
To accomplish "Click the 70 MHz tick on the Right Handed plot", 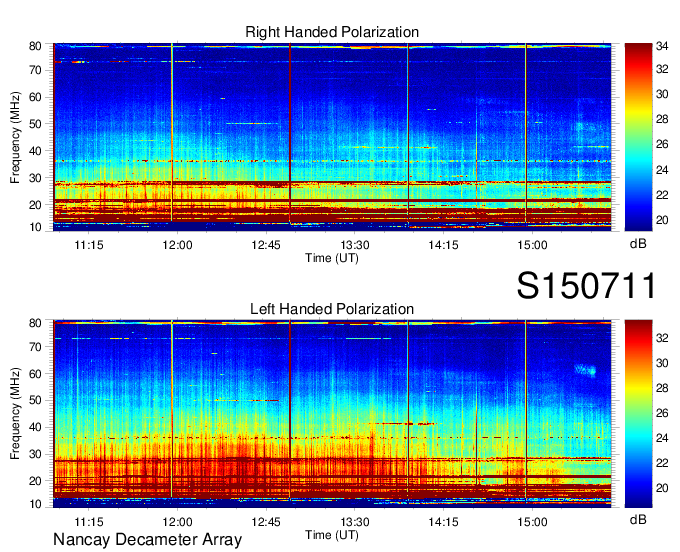I will (x=35, y=70).
